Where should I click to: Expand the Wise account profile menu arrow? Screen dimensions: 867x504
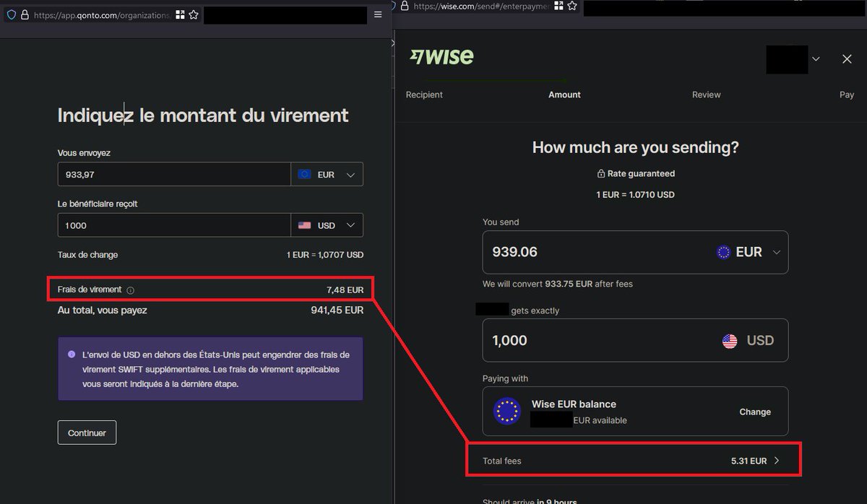pos(816,59)
